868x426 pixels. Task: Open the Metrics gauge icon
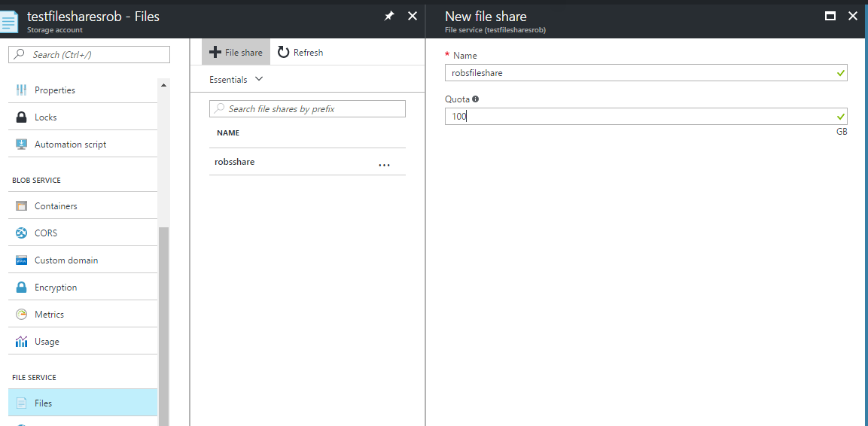(x=22, y=315)
